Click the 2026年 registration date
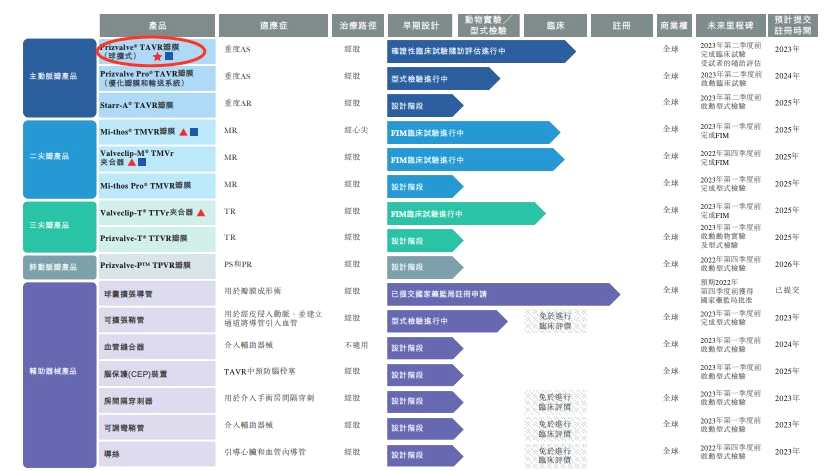This screenshot has height=471, width=831. tap(787, 264)
